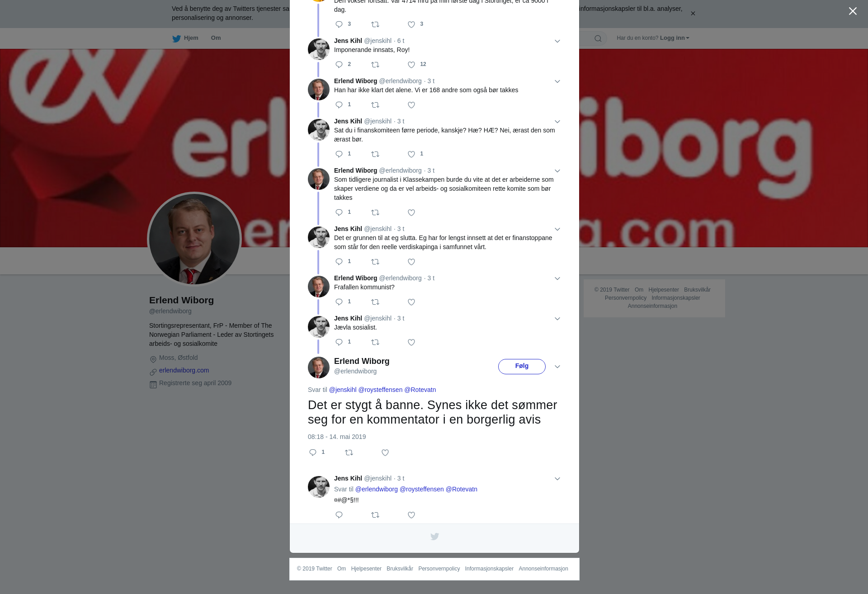Reply to the 'Frafallen kommunist?' tweet
The width and height of the screenshot is (868, 594).
coord(339,302)
